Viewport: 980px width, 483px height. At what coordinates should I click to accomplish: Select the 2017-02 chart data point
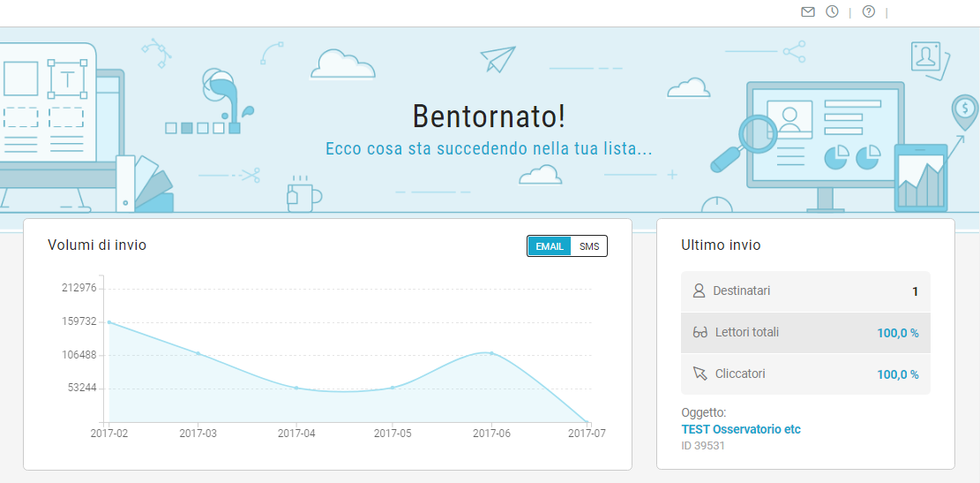[x=109, y=322]
